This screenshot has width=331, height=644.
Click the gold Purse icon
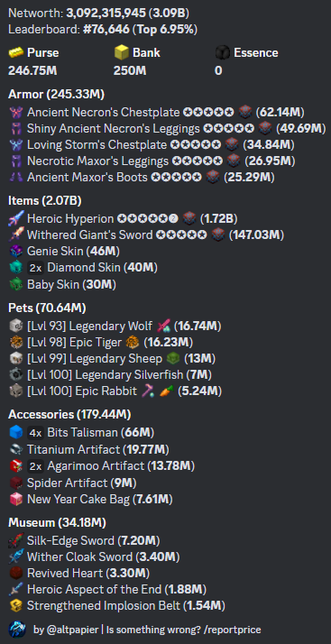pos(16,53)
